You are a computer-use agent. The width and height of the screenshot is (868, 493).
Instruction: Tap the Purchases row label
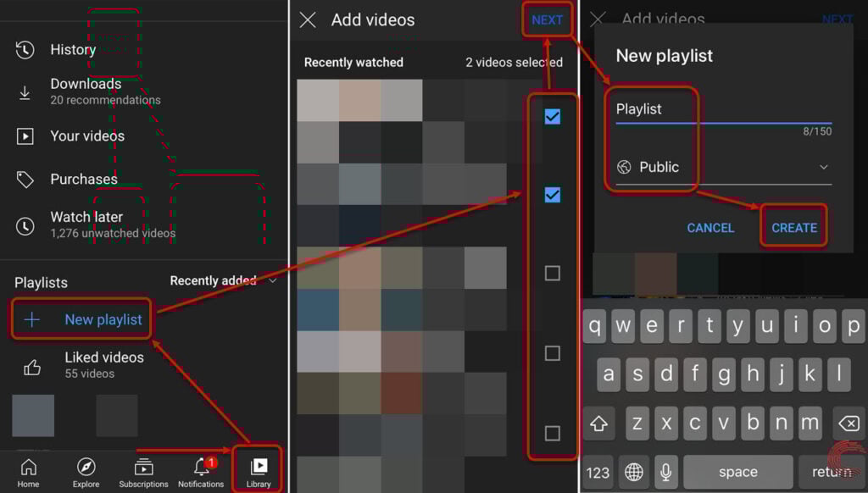click(84, 180)
